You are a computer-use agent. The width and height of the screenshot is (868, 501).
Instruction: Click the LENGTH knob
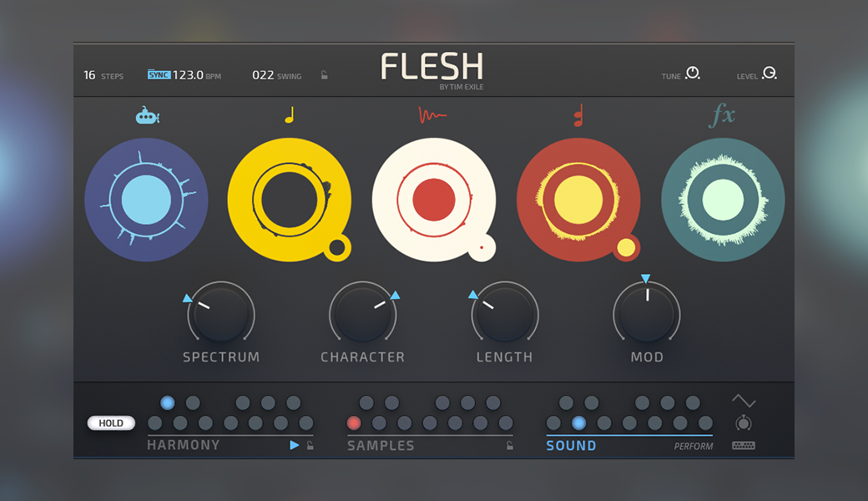pyautogui.click(x=505, y=314)
